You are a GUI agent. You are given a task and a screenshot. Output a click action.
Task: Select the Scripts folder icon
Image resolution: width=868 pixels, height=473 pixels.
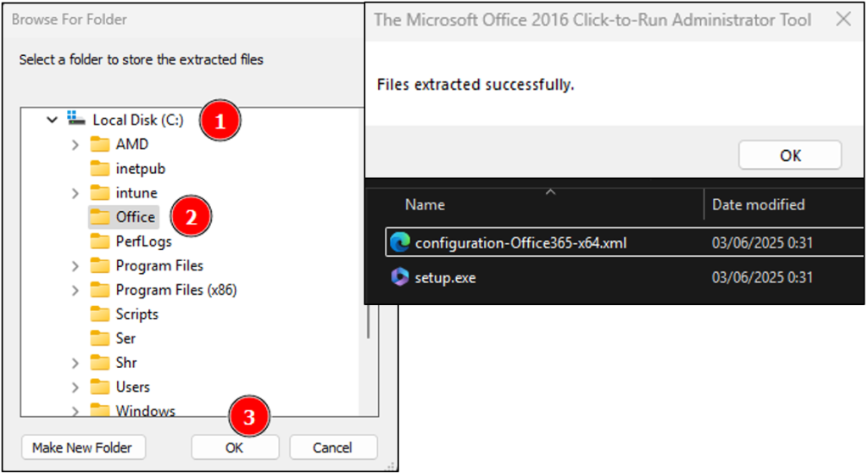(x=100, y=314)
